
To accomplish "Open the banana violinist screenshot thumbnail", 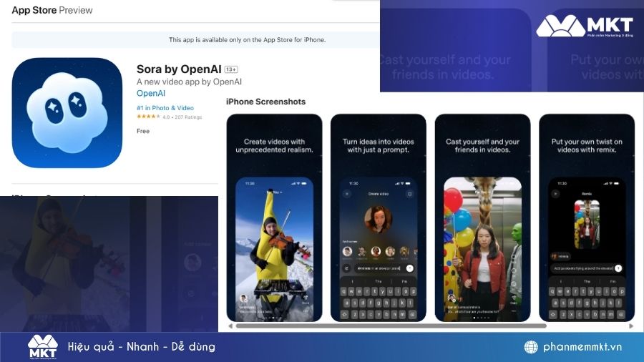I will pyautogui.click(x=274, y=217).
